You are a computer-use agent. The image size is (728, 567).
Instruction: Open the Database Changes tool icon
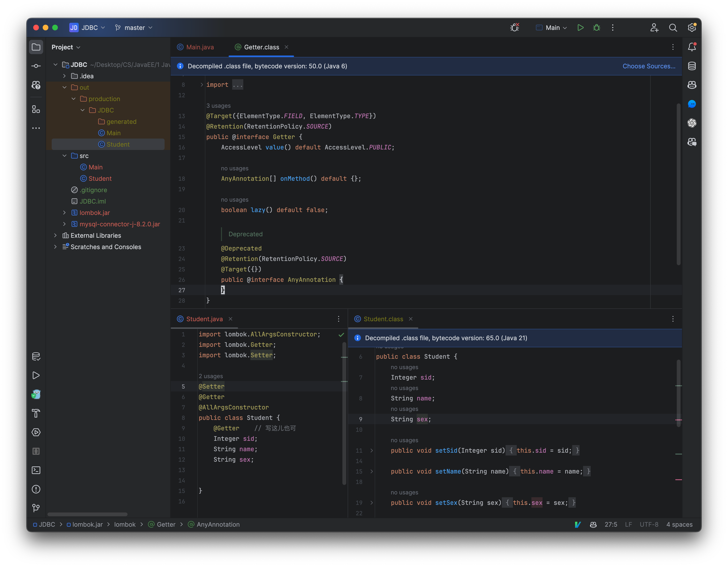pyautogui.click(x=36, y=357)
